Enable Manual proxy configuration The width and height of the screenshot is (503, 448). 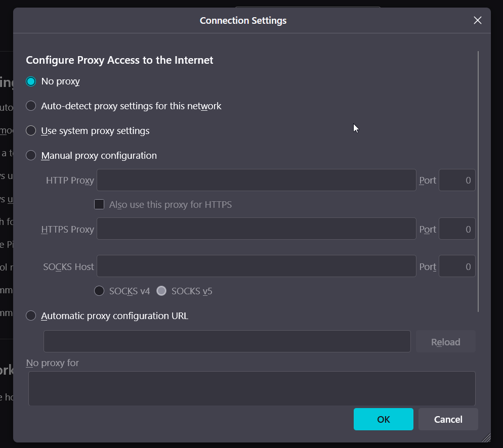coord(31,156)
